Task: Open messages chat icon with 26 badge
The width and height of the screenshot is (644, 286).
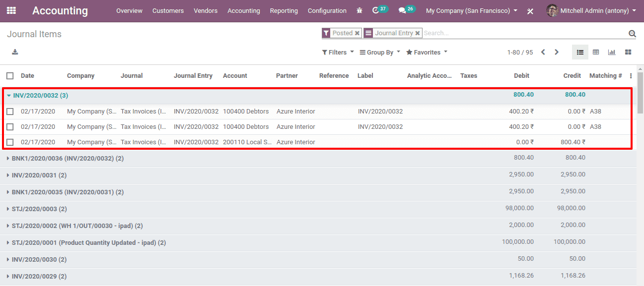Action: 402,10
